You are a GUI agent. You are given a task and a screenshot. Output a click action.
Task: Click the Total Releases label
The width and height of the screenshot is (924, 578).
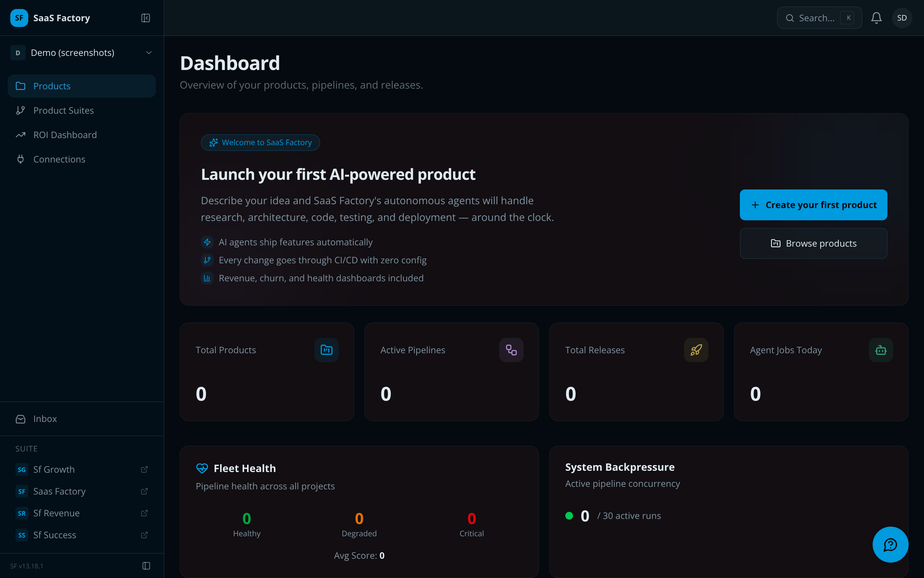[x=595, y=350]
